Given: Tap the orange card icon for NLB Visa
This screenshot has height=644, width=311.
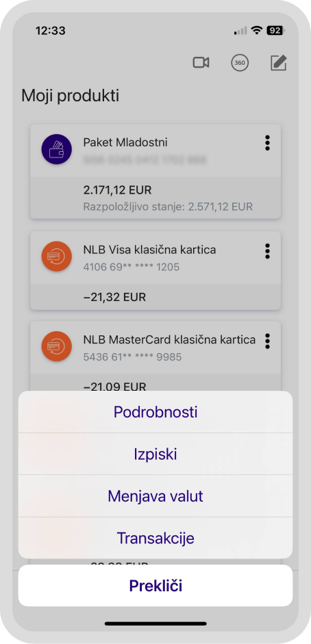Looking at the screenshot, I should 57,256.
